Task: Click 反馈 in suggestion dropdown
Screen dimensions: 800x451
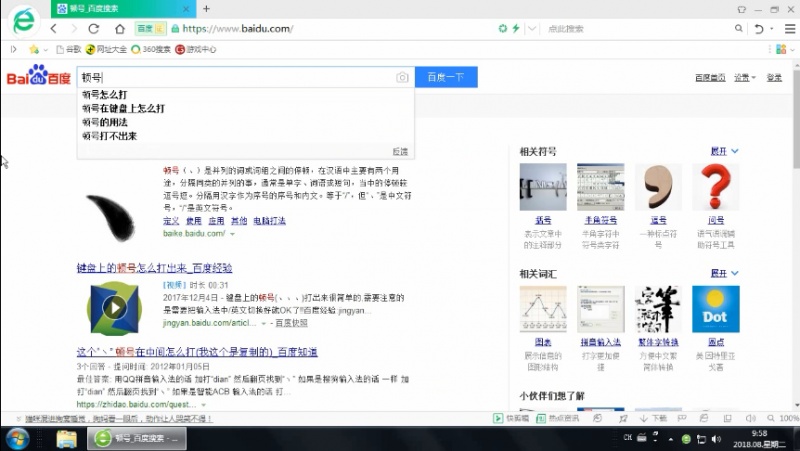Action: tap(400, 152)
